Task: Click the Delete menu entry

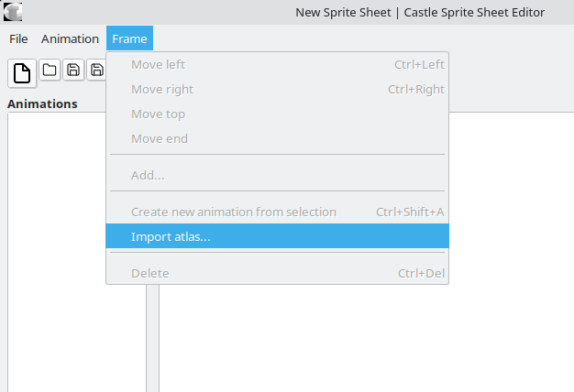Action: coord(149,273)
